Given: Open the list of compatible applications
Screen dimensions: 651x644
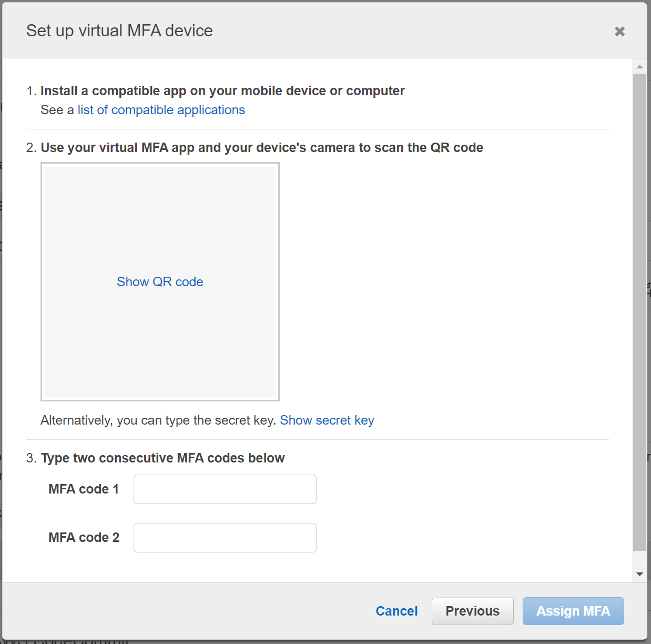Looking at the screenshot, I should (161, 110).
